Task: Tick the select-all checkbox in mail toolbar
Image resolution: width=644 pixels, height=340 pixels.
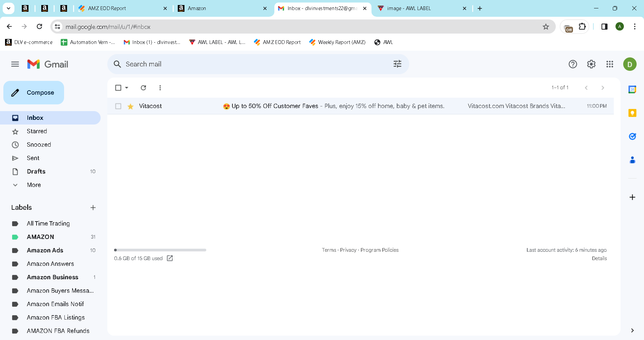Action: pyautogui.click(x=118, y=88)
